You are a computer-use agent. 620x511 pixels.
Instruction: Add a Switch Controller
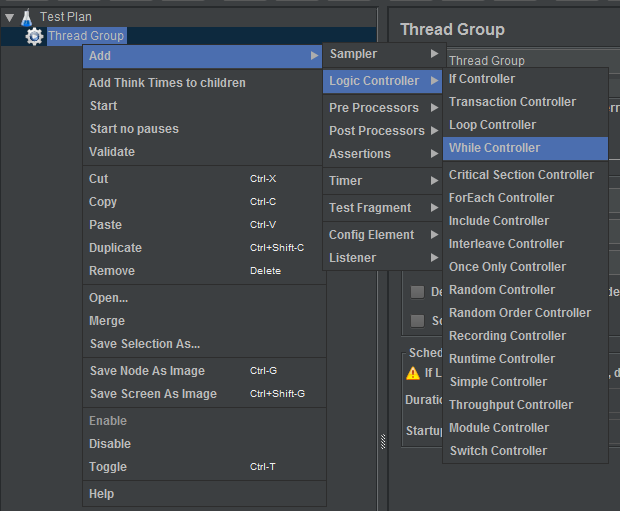[x=525, y=450]
